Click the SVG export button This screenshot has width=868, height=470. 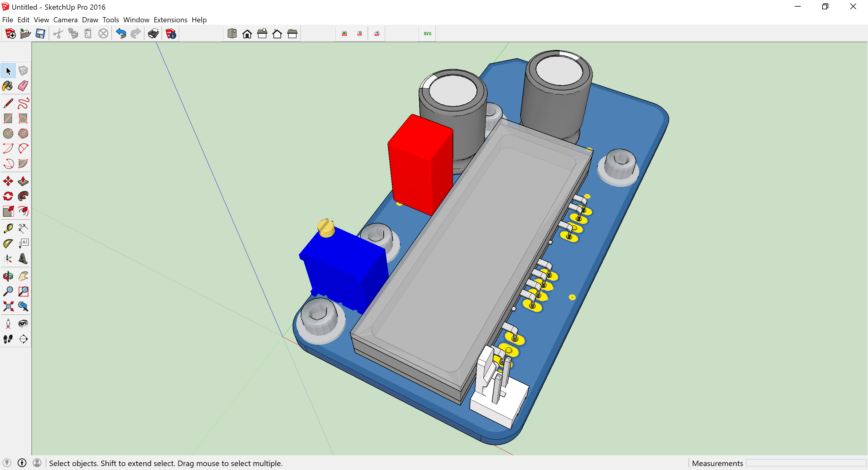(x=427, y=34)
